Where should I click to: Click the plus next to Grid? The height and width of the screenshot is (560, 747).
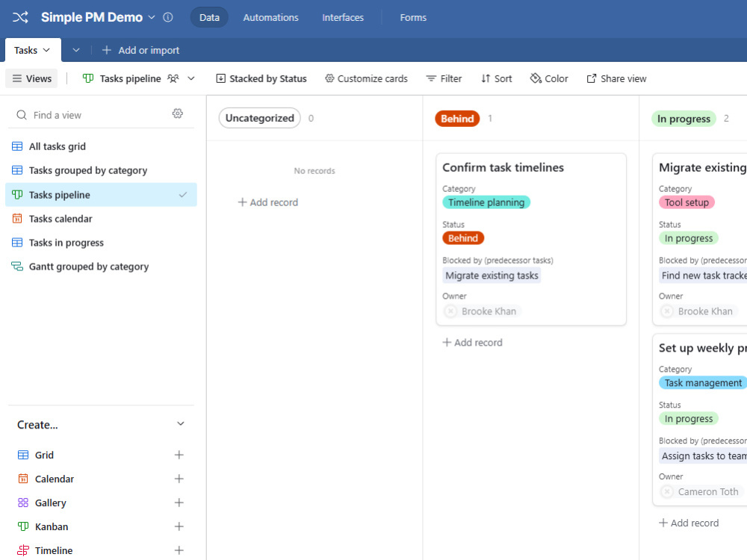pos(179,455)
